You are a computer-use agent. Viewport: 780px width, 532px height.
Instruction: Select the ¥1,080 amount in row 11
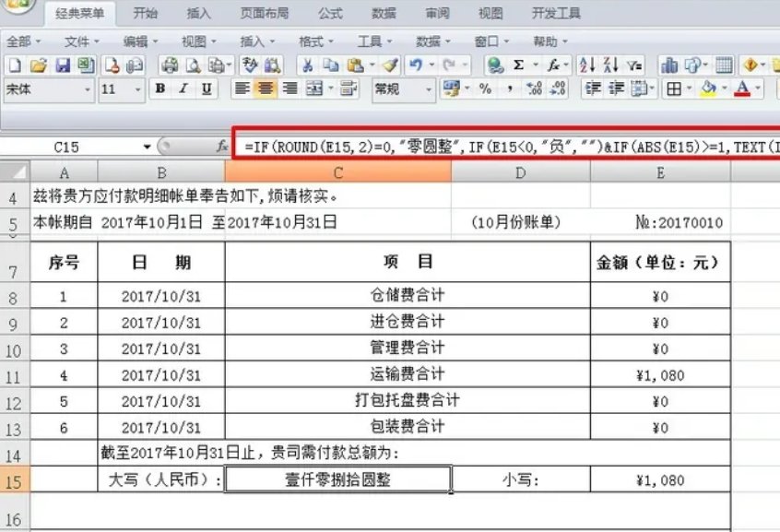pos(660,374)
